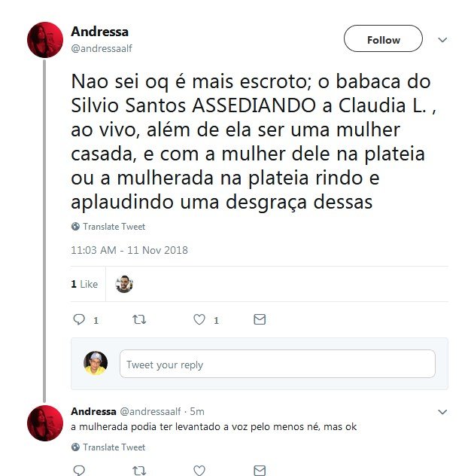
Task: Share follow-up tweet via envelope icon
Action: [x=260, y=471]
